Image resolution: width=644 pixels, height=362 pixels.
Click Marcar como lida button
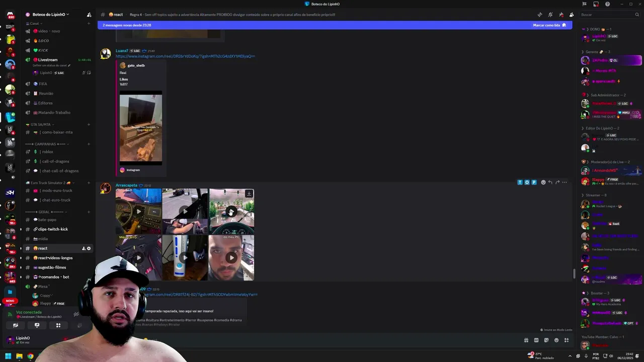tap(549, 25)
